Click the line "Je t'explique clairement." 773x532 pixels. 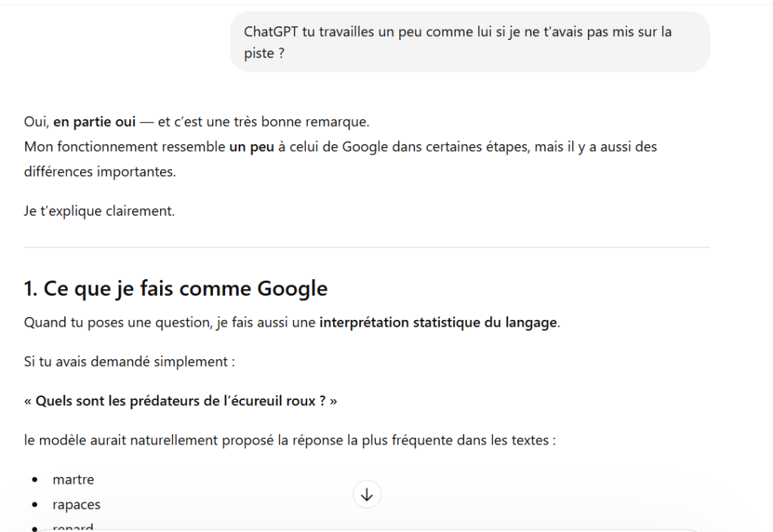(x=100, y=211)
